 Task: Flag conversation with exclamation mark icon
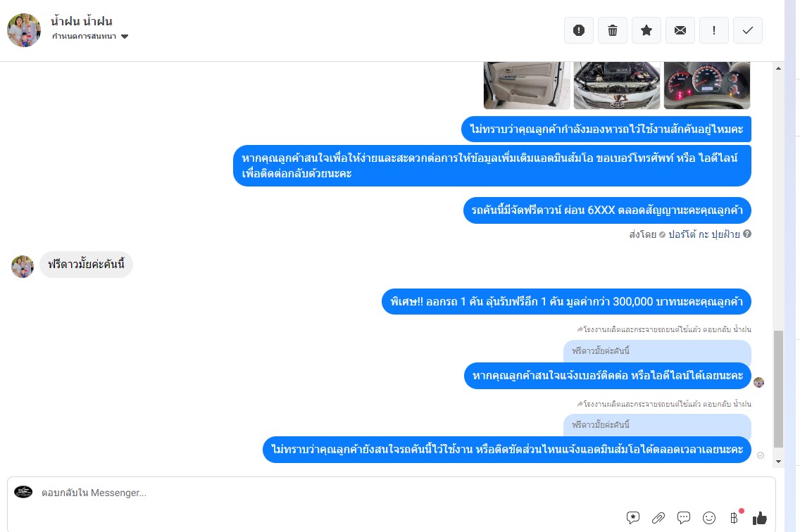(x=714, y=30)
